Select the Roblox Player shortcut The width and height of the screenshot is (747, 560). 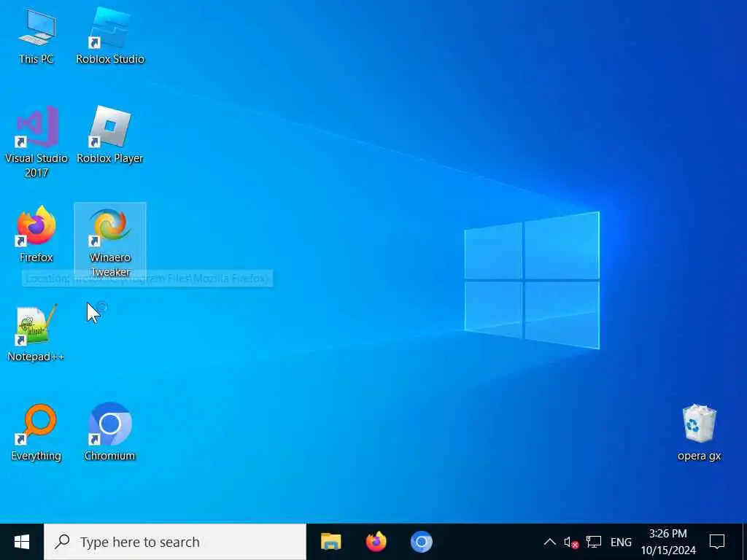110,135
